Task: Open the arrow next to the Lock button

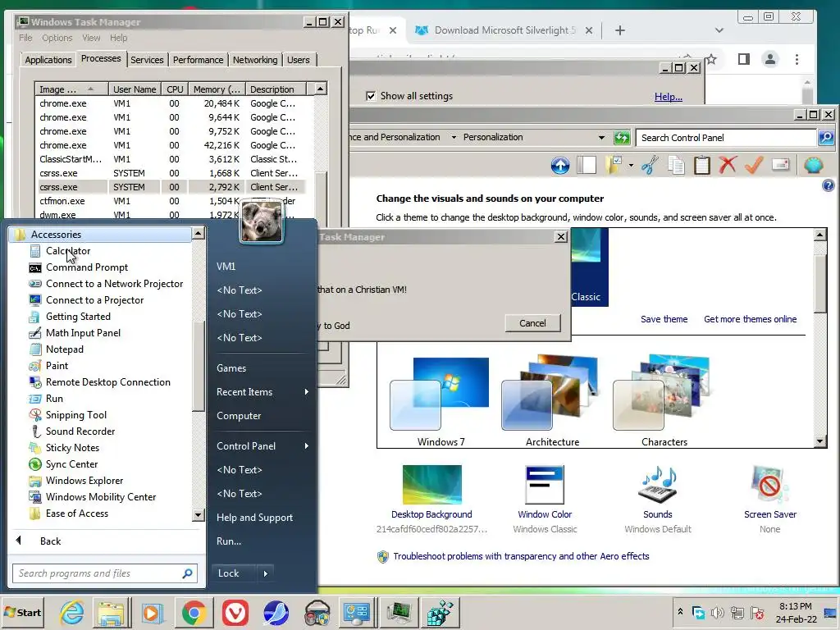Action: click(x=266, y=573)
